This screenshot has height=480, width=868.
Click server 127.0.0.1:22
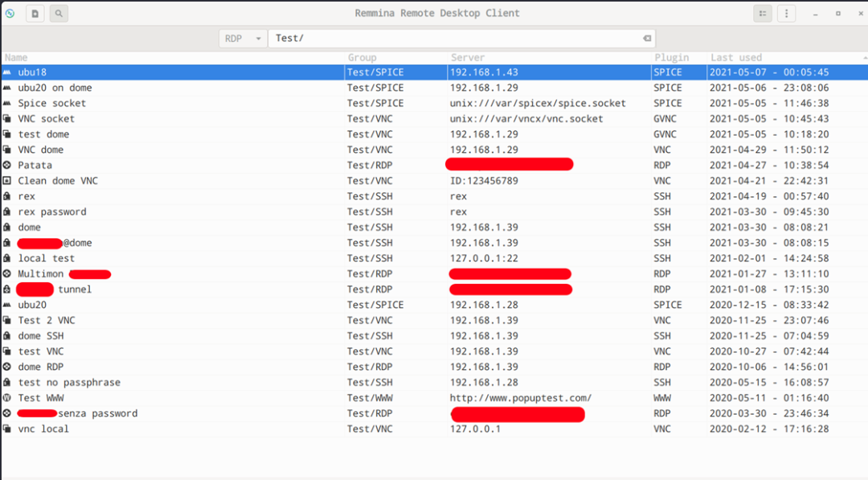484,258
